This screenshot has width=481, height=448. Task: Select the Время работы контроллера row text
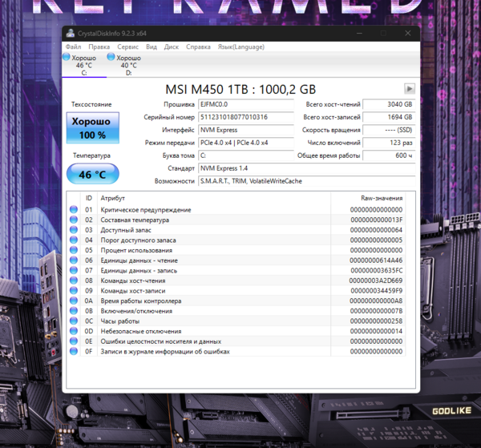(141, 301)
